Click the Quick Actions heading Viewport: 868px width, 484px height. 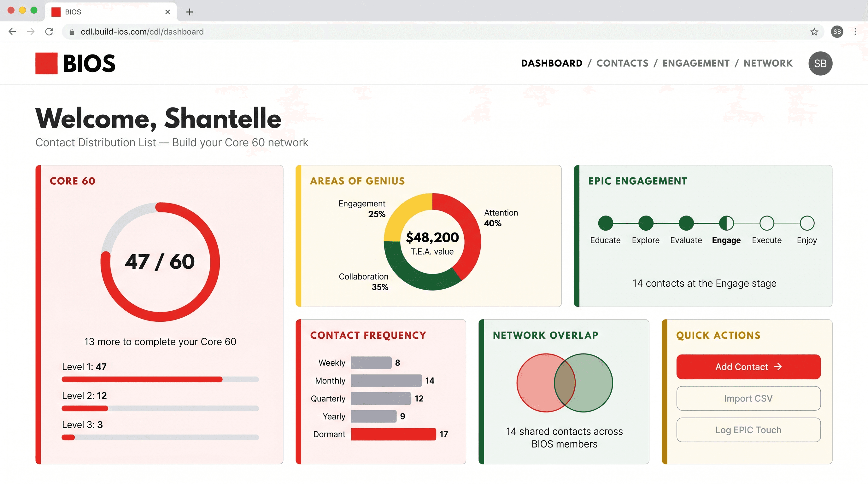pyautogui.click(x=718, y=335)
